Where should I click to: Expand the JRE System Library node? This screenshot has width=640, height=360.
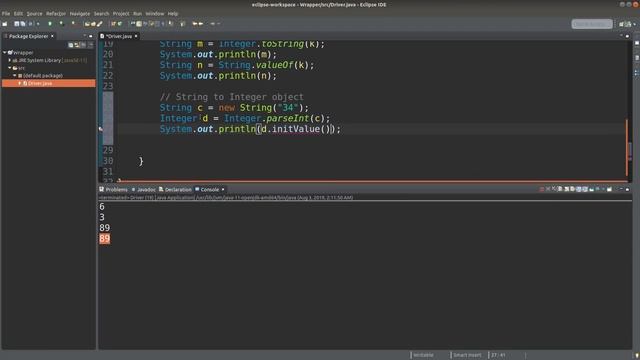[10, 60]
